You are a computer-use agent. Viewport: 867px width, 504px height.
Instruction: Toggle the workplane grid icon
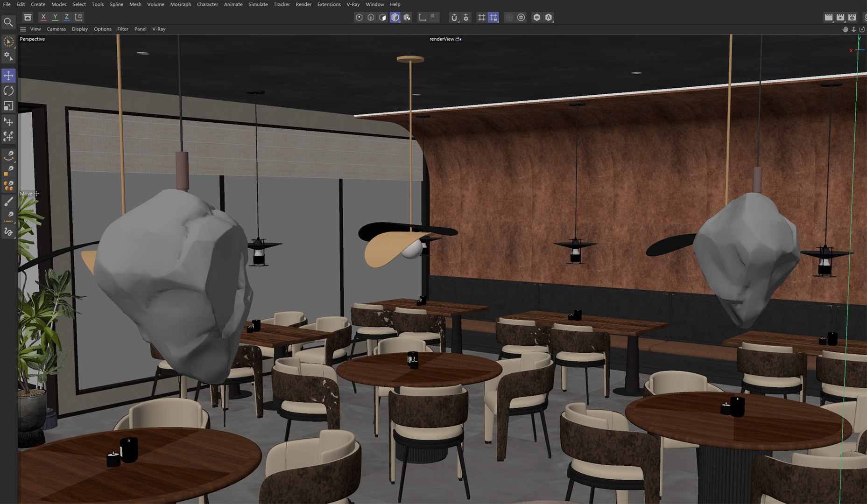[481, 17]
